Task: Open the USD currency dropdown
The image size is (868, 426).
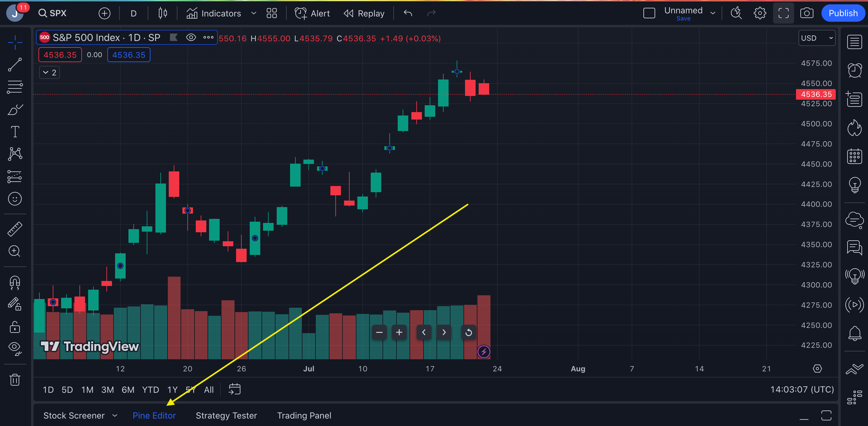Action: click(817, 38)
